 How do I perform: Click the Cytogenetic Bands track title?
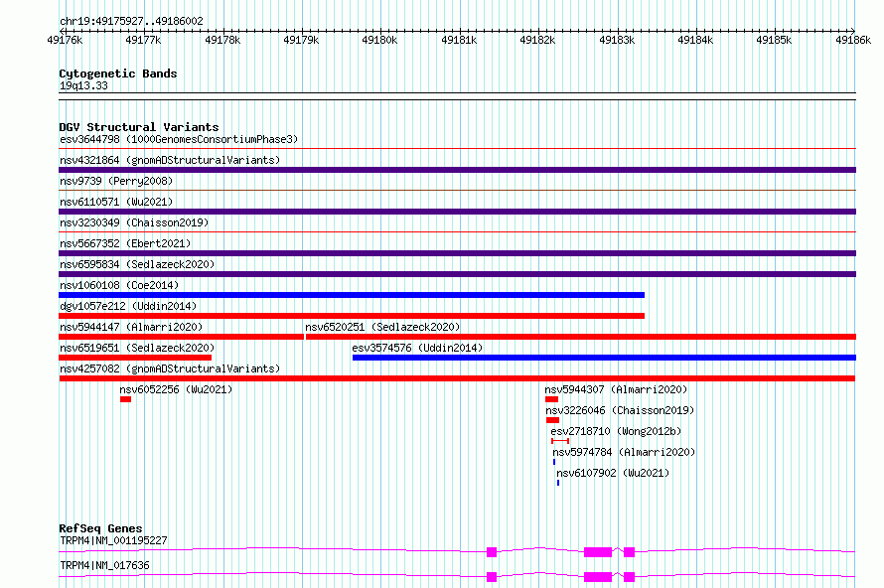[x=118, y=73]
